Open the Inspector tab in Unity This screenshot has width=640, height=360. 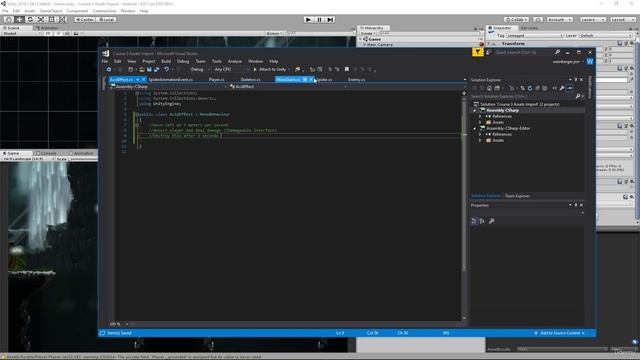[502, 28]
